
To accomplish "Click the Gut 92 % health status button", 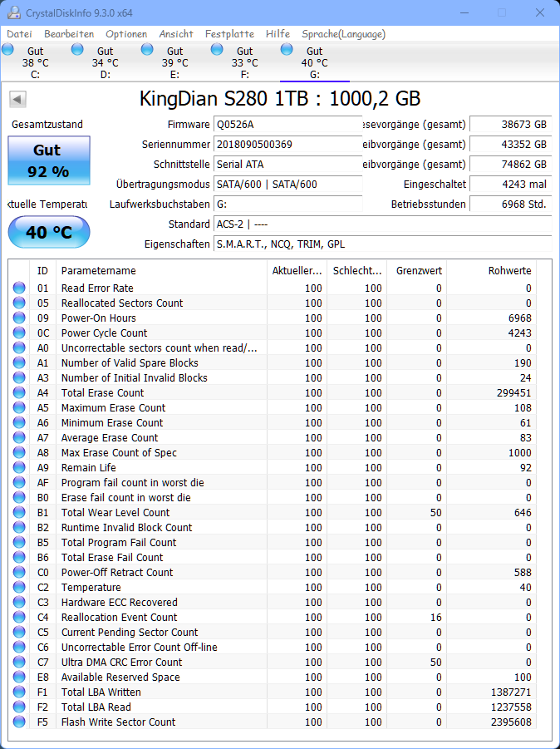I will (x=49, y=160).
